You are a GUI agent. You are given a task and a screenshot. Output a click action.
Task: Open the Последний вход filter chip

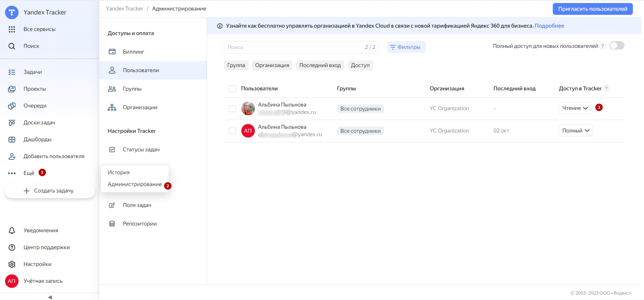(x=320, y=65)
